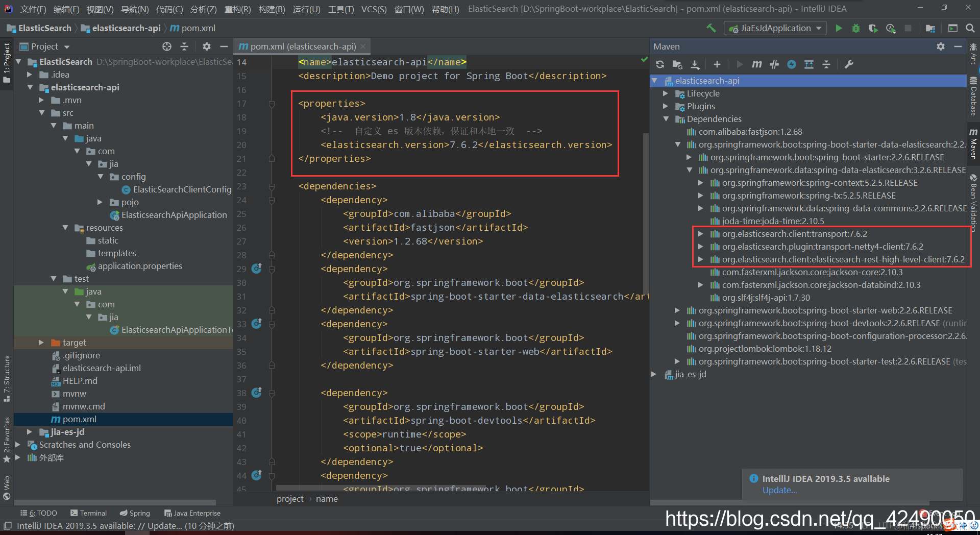Toggle the 6: TODO tool window
Screen dimensions: 980x535
click(x=39, y=513)
